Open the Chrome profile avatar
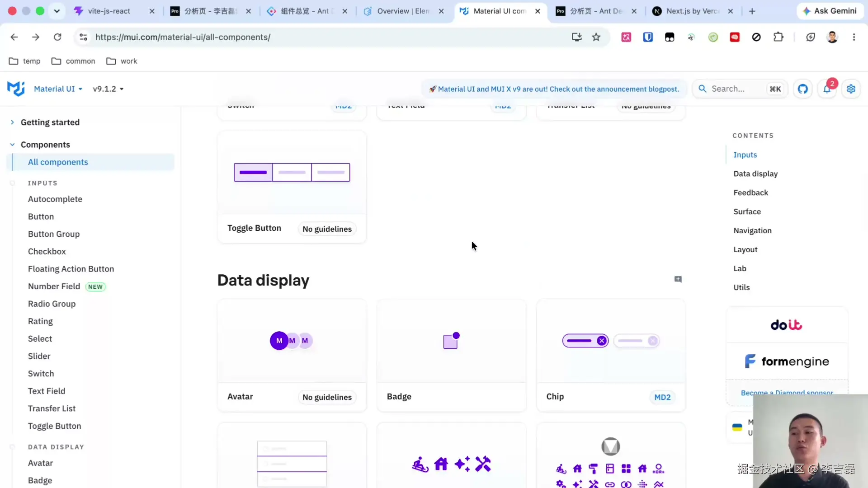 tap(832, 37)
